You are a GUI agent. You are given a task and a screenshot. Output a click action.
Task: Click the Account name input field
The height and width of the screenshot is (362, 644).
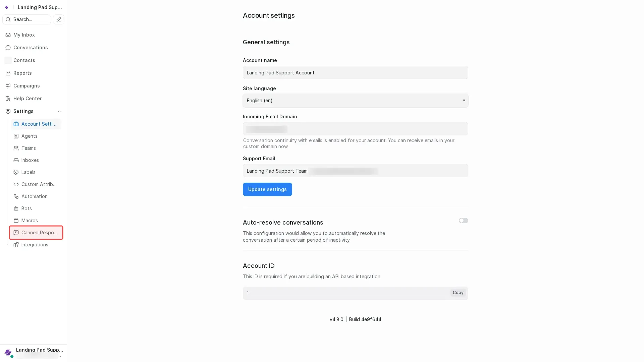tap(355, 72)
